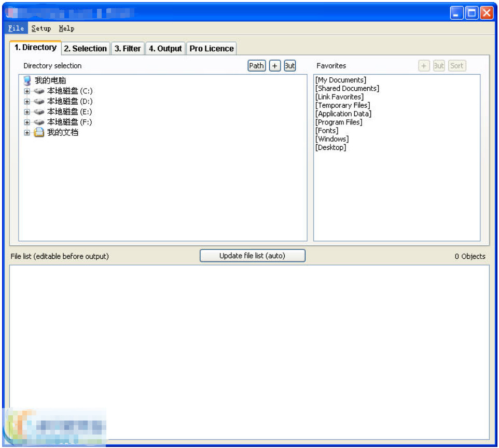The width and height of the screenshot is (499, 448).
Task: Click the drive icon for local disk (C:)
Action: coord(39,91)
